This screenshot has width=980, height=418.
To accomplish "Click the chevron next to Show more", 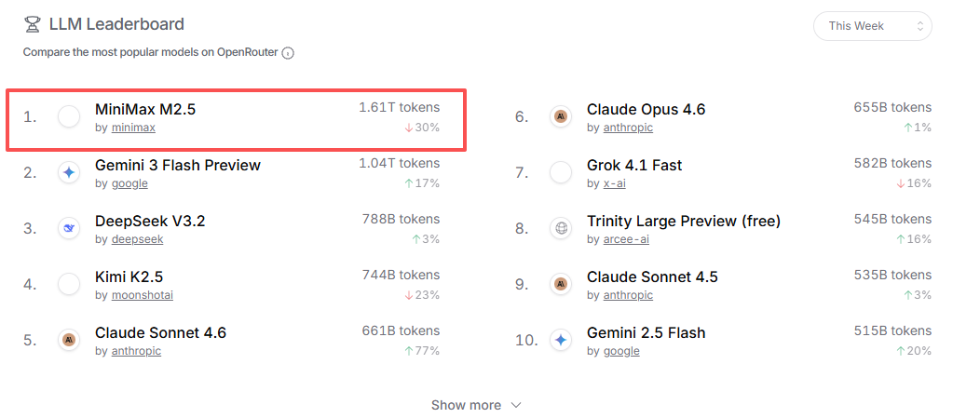I will click(516, 405).
